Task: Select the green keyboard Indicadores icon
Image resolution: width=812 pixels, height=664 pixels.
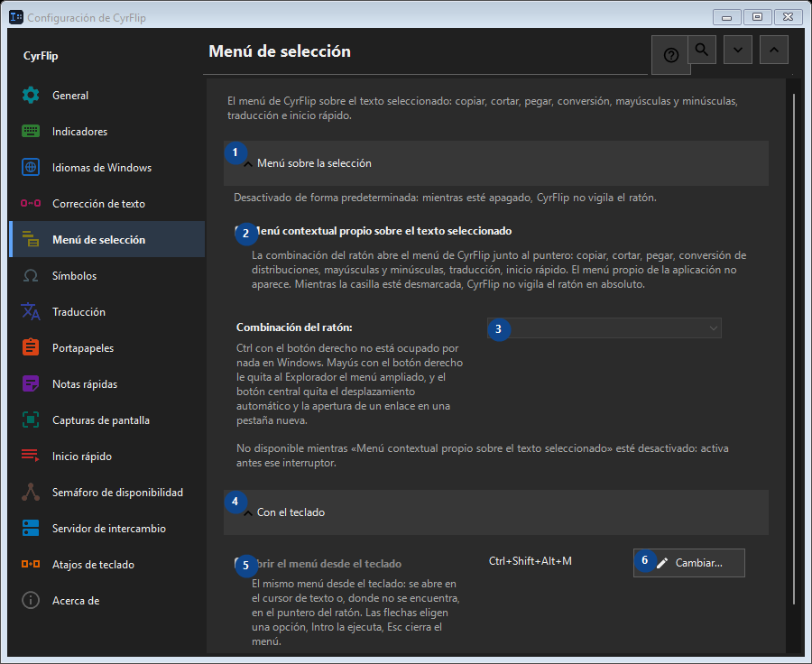Action: pos(31,131)
